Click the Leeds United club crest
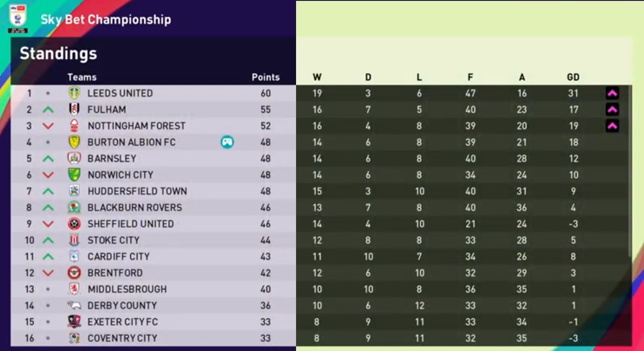Viewport: 644px width, 351px height. tap(74, 93)
